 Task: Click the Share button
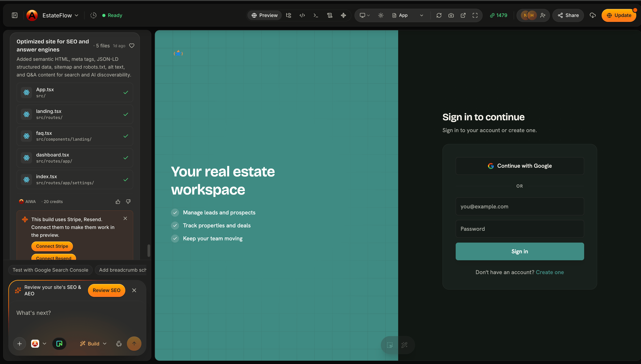pos(568,15)
